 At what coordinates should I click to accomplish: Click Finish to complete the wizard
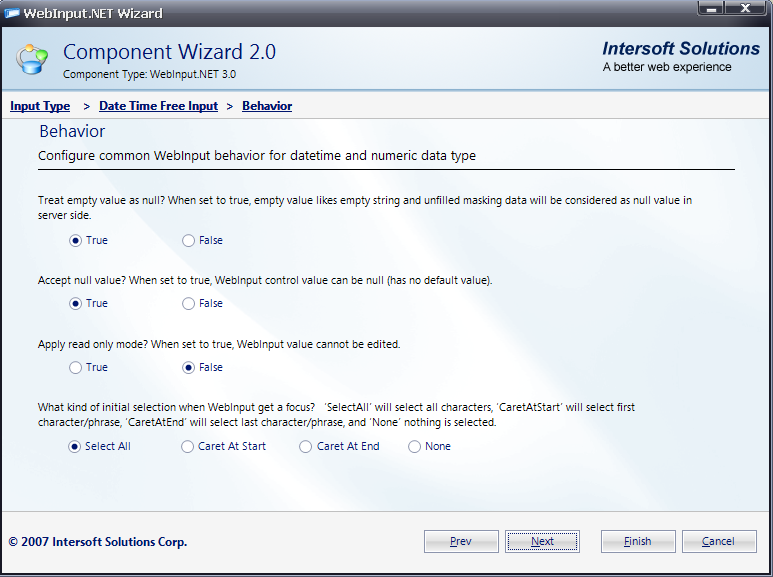click(638, 541)
